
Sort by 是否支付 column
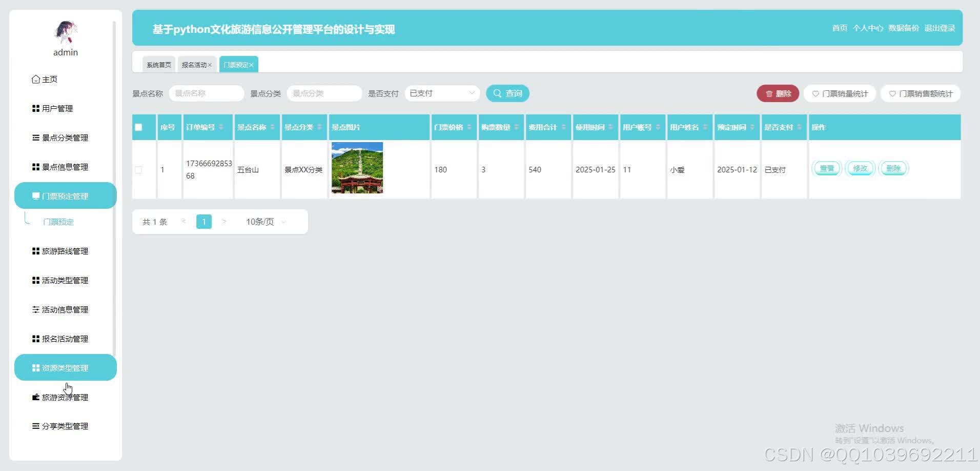coord(799,127)
